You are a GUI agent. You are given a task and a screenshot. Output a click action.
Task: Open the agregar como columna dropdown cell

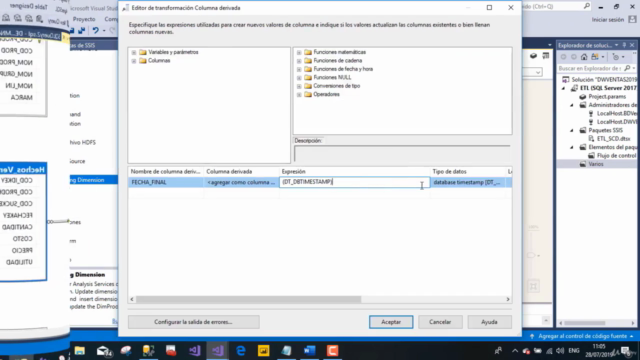(x=241, y=182)
